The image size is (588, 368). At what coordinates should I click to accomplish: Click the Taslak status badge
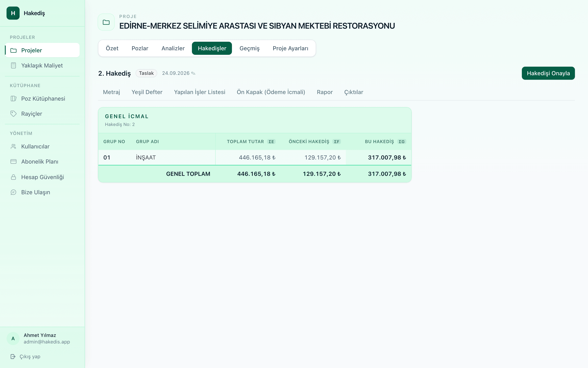click(146, 73)
